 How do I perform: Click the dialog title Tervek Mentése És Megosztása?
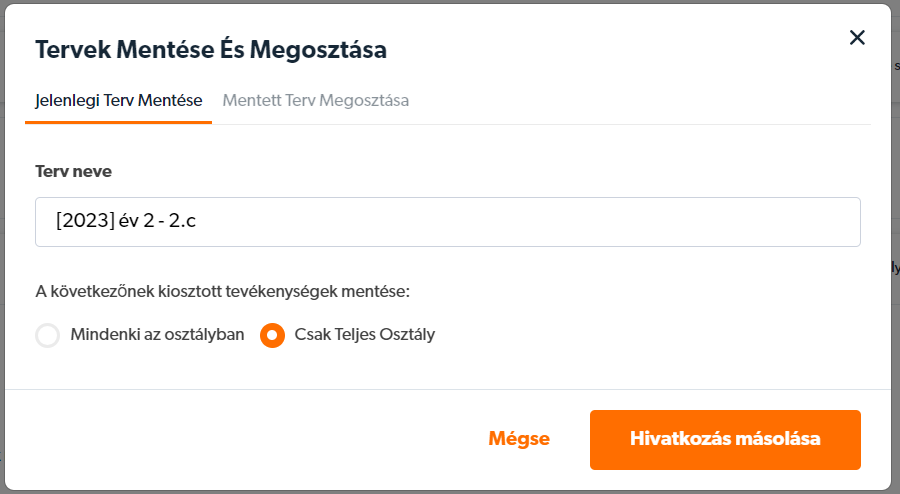pyautogui.click(x=211, y=49)
